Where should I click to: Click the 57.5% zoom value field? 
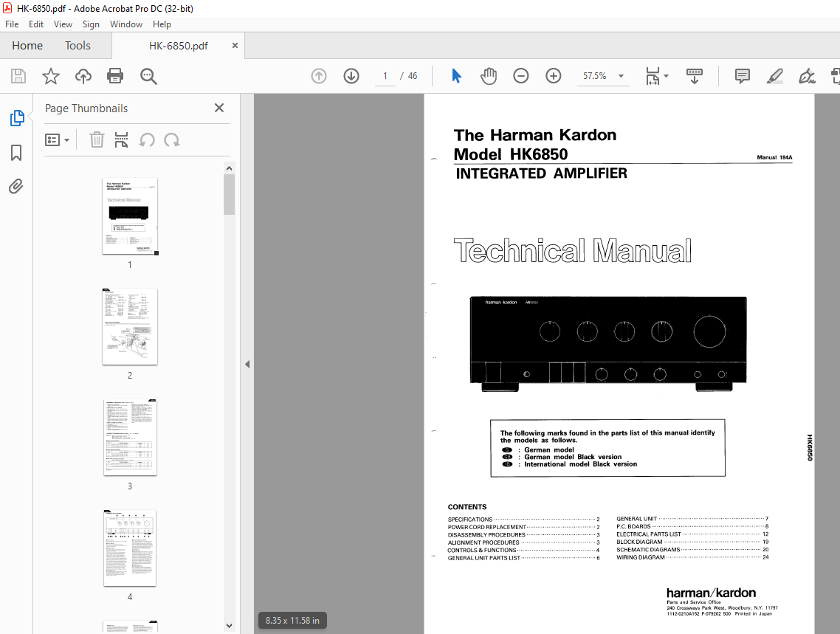[x=595, y=76]
